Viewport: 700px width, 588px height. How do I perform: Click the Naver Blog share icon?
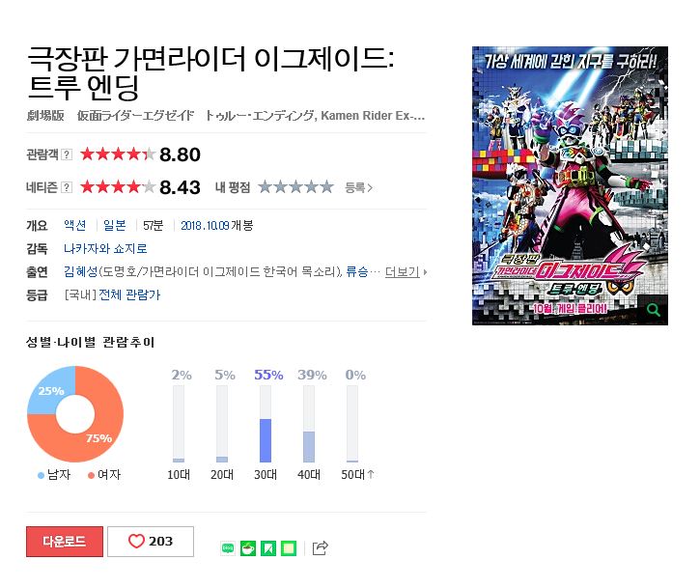click(x=228, y=547)
